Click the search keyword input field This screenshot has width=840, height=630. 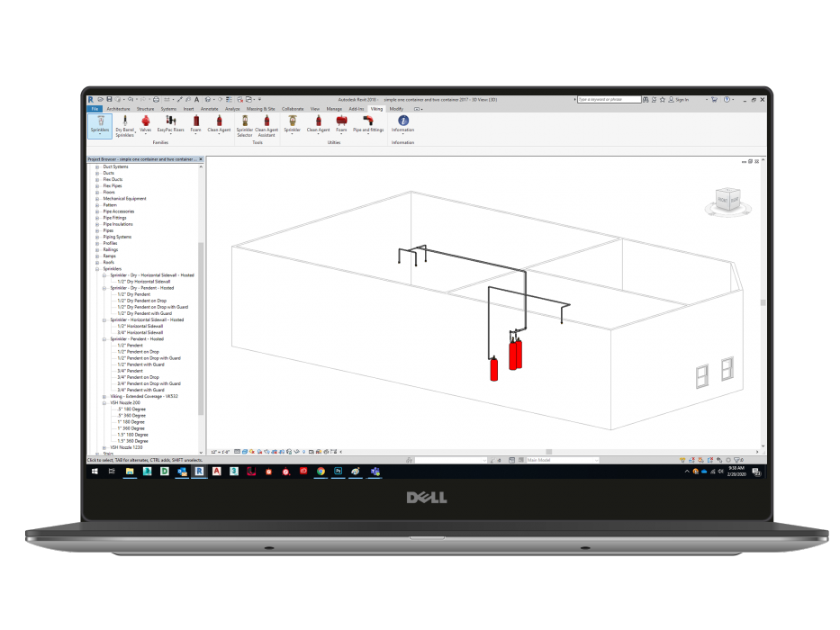tap(610, 100)
